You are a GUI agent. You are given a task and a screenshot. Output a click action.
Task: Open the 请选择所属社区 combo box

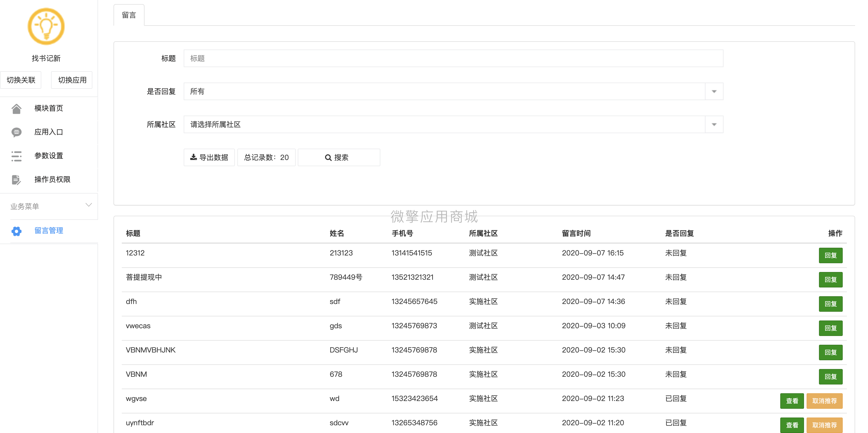453,124
